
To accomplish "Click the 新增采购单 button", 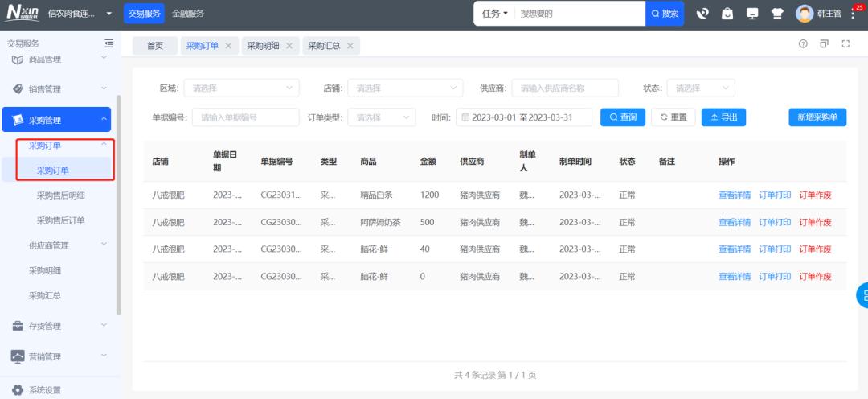I will point(817,117).
